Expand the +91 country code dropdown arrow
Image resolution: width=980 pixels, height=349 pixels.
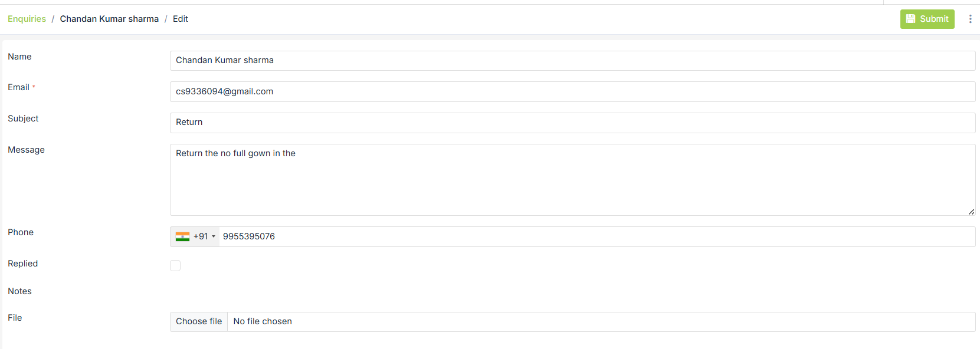tap(214, 236)
